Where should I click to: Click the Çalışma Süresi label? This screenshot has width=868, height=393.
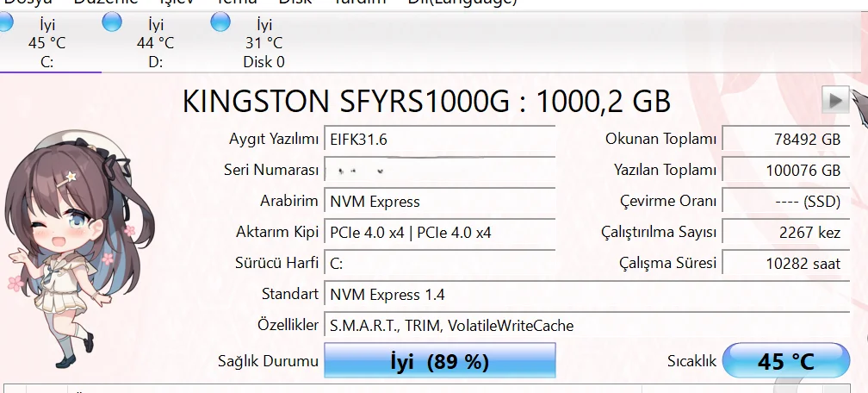[x=667, y=264]
